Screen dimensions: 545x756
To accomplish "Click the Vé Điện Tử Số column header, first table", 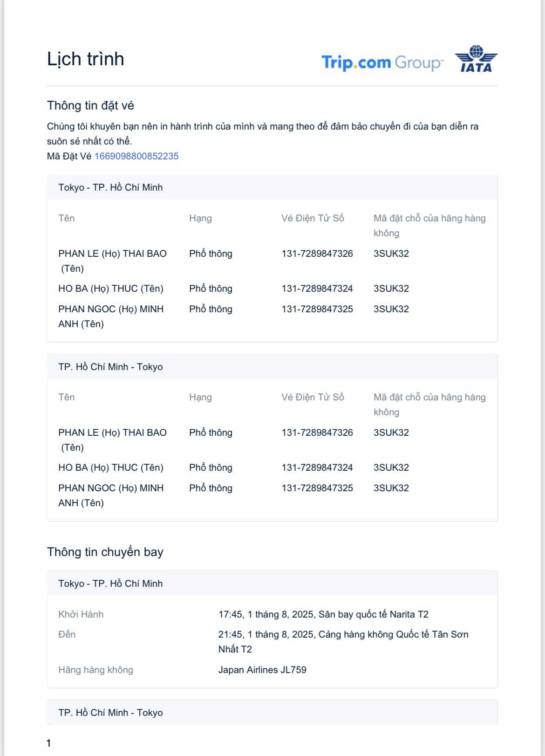I will click(313, 218).
